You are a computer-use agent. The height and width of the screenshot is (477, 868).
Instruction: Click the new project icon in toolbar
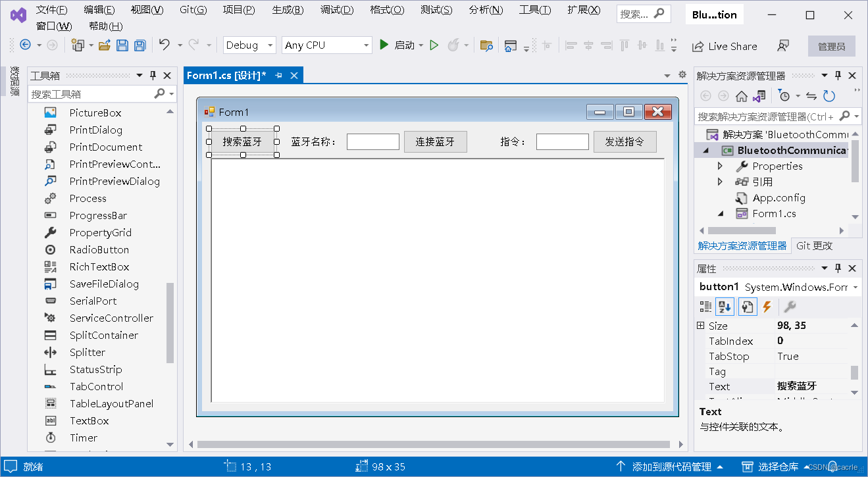[78, 45]
